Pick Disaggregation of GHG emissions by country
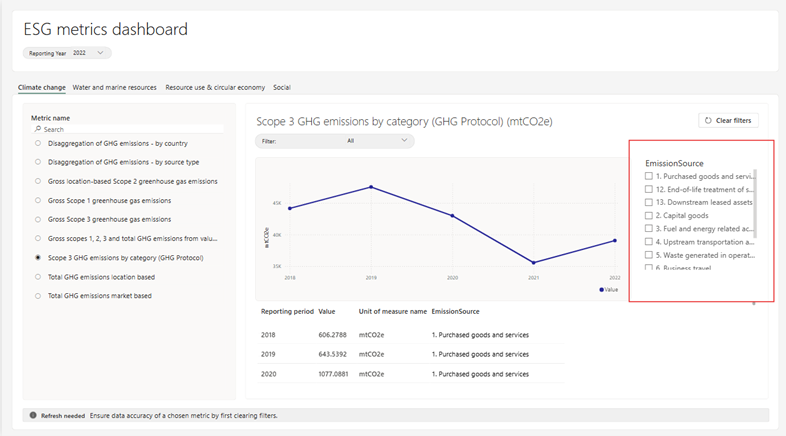Screen dimensions: 786x436 tap(38, 143)
